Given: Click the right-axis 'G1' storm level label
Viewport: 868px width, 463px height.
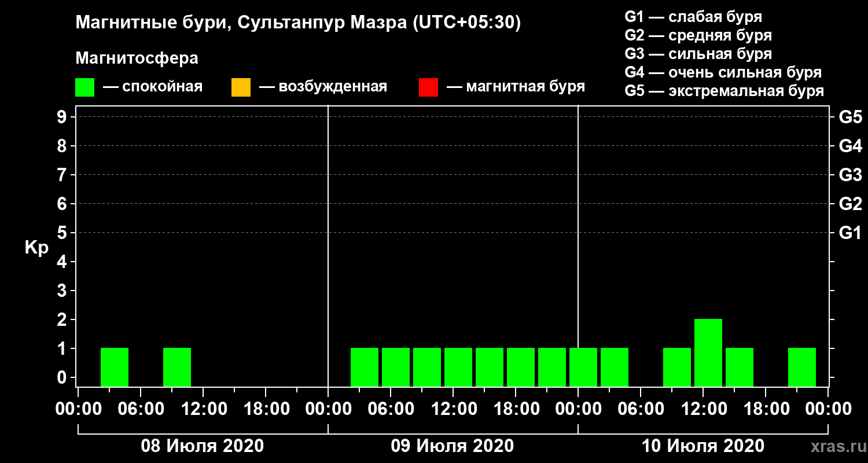Looking at the screenshot, I should click(x=850, y=233).
